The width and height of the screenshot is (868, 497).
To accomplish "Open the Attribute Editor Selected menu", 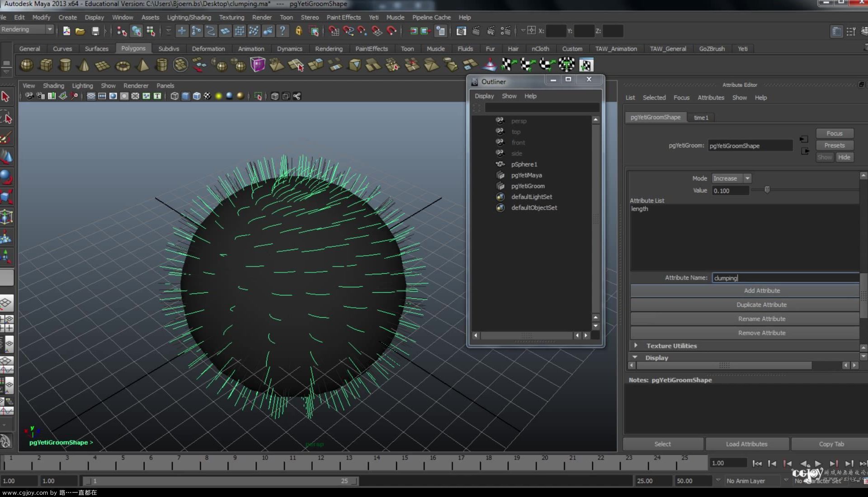I will pyautogui.click(x=654, y=98).
